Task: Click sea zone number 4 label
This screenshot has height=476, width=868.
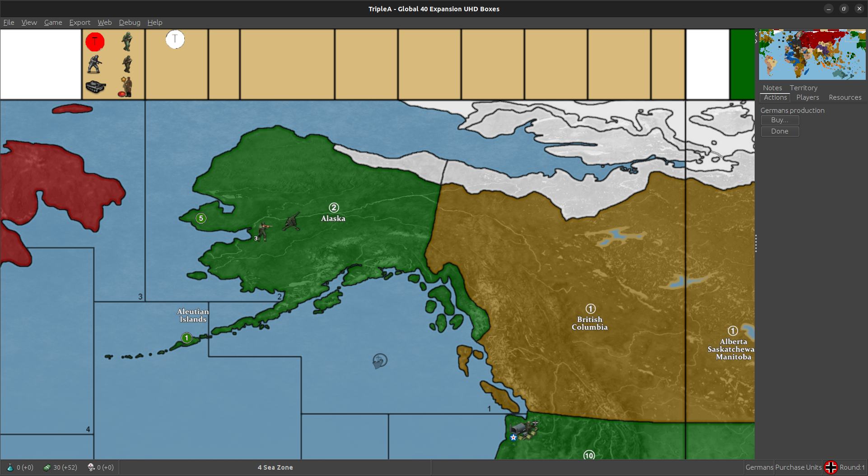Action: (x=88, y=430)
